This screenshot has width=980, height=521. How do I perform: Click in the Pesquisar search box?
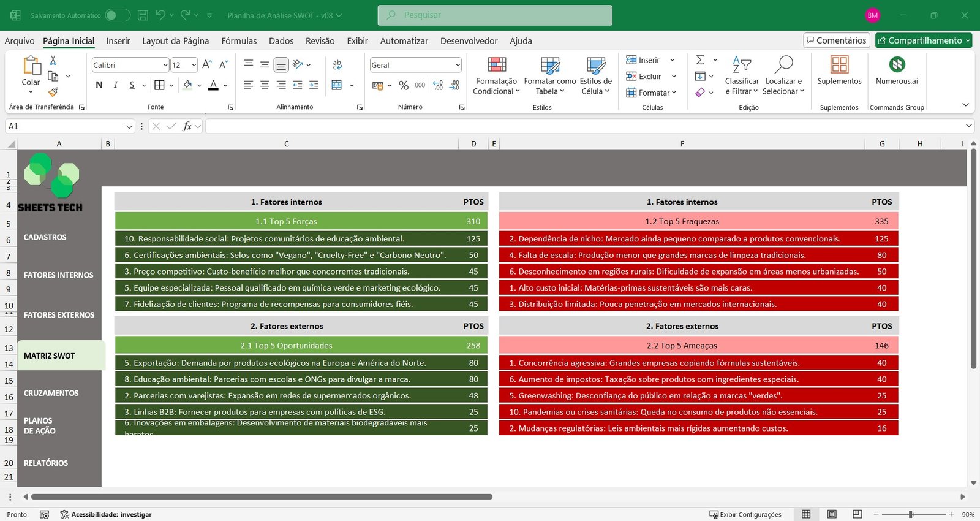[x=495, y=15]
